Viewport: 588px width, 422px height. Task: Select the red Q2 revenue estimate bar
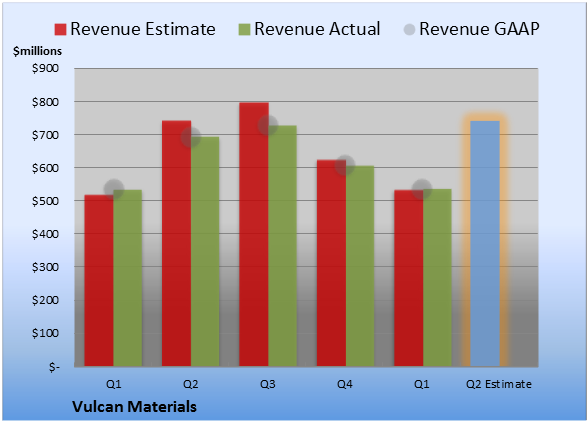click(176, 243)
